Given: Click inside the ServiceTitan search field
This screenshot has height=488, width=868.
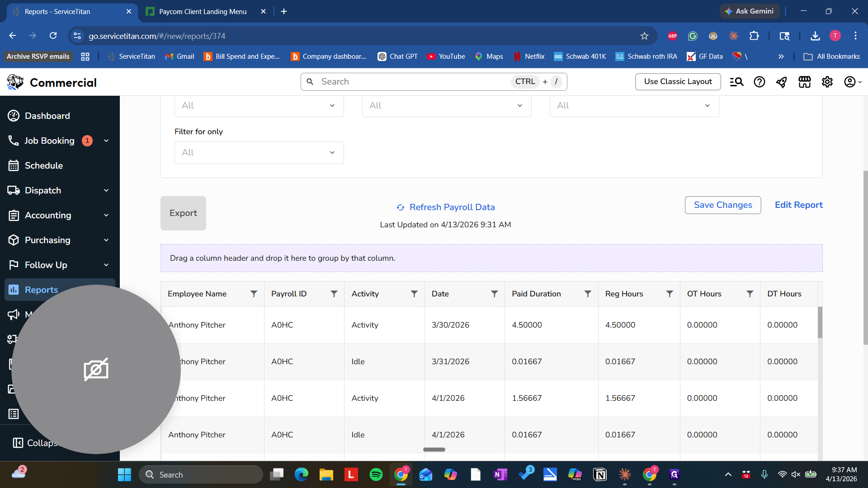Looking at the screenshot, I should (x=407, y=81).
